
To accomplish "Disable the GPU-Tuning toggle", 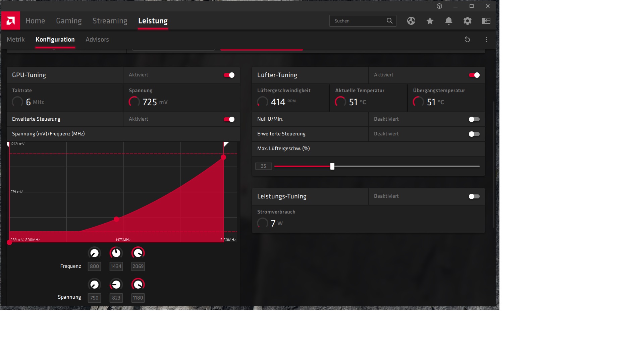I will (x=229, y=75).
